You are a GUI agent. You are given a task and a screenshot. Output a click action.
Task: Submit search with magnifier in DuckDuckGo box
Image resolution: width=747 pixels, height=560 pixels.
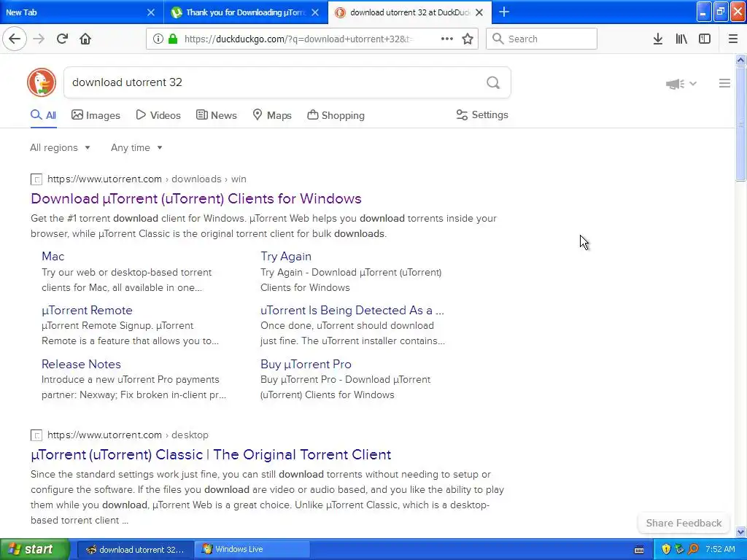pos(493,83)
